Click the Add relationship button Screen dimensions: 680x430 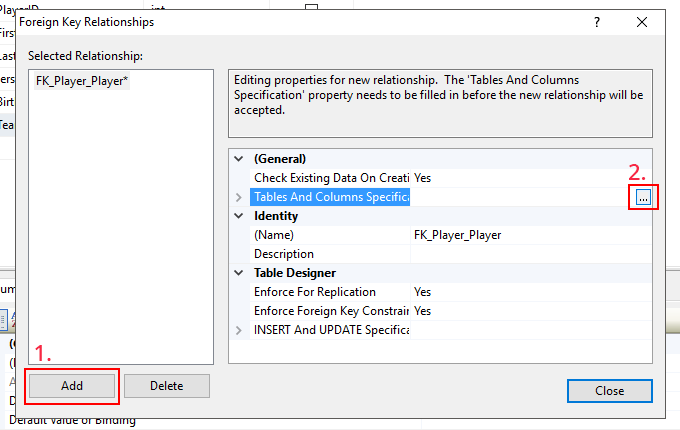(x=72, y=386)
